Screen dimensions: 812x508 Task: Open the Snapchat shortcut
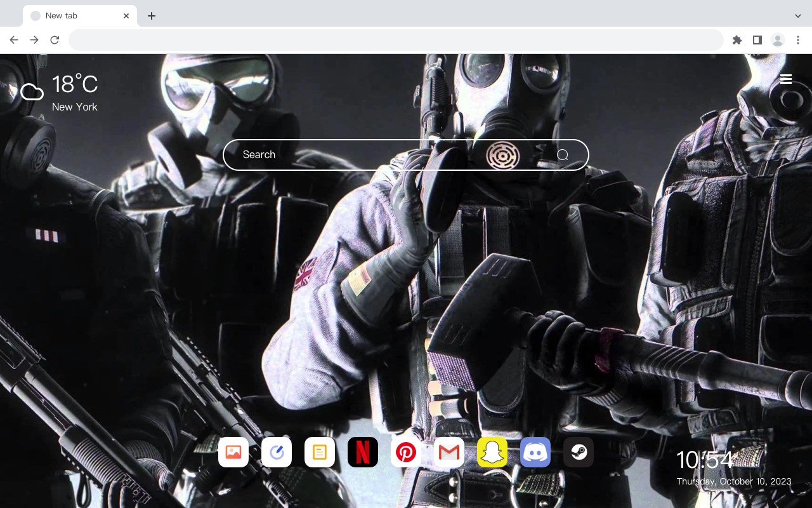tap(492, 452)
